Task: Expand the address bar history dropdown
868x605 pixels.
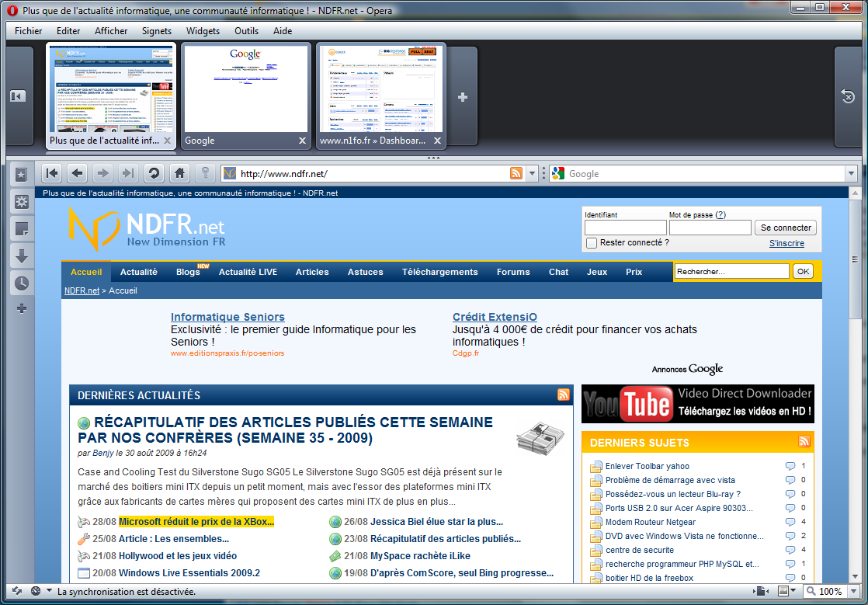Action: pyautogui.click(x=533, y=174)
